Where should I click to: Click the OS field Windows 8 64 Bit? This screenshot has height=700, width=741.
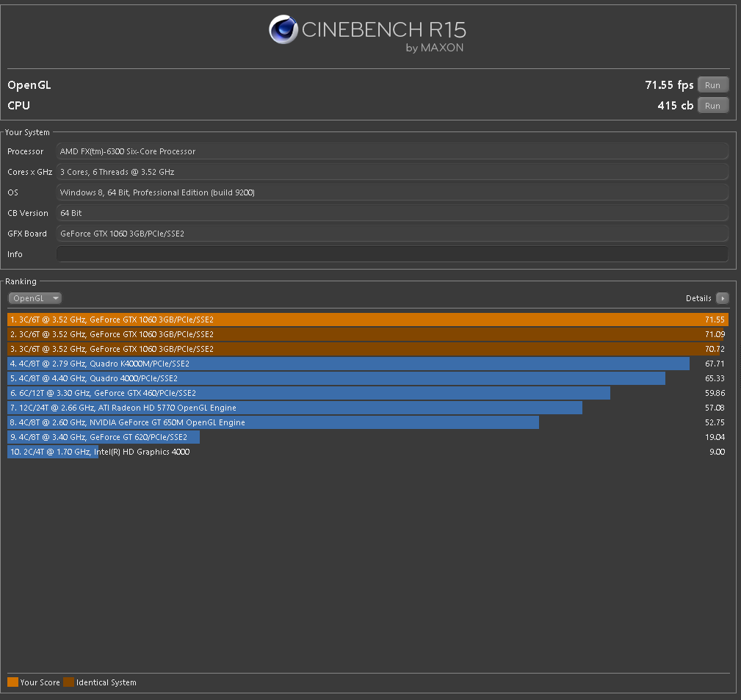click(x=391, y=192)
